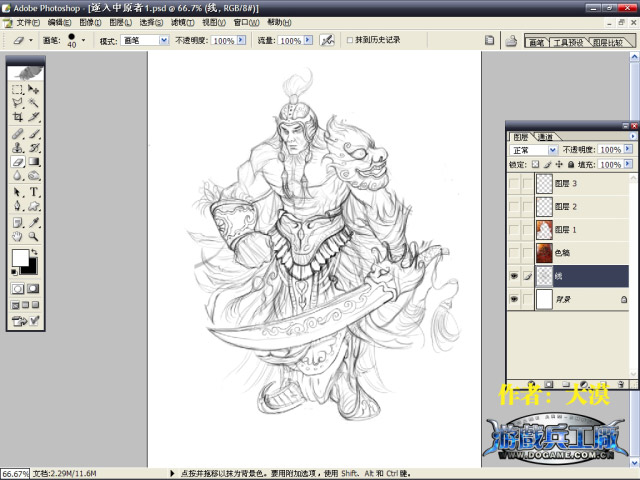Open the 画笔 palette well tab
640x480 pixels.
[x=536, y=42]
